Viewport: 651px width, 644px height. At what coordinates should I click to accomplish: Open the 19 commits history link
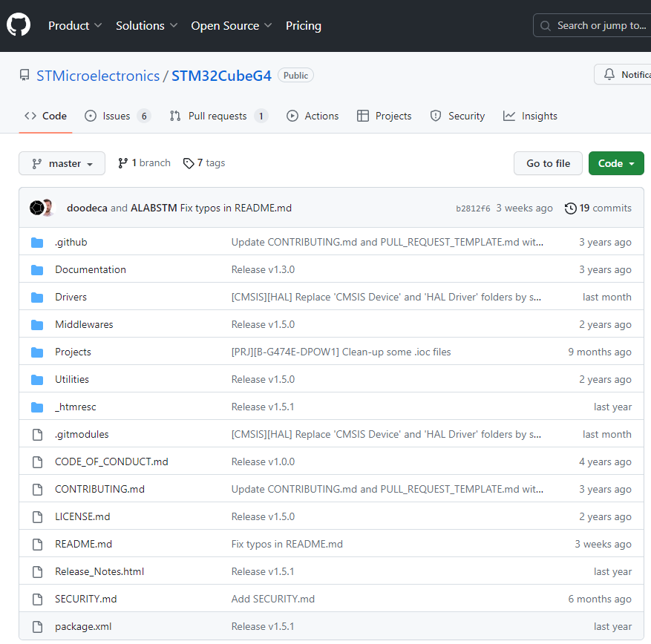(x=598, y=208)
